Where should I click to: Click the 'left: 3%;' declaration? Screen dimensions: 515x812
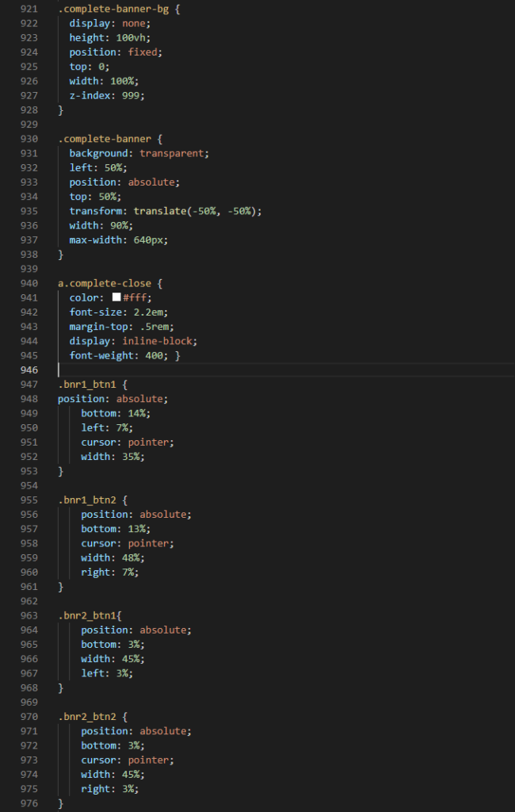[107, 673]
